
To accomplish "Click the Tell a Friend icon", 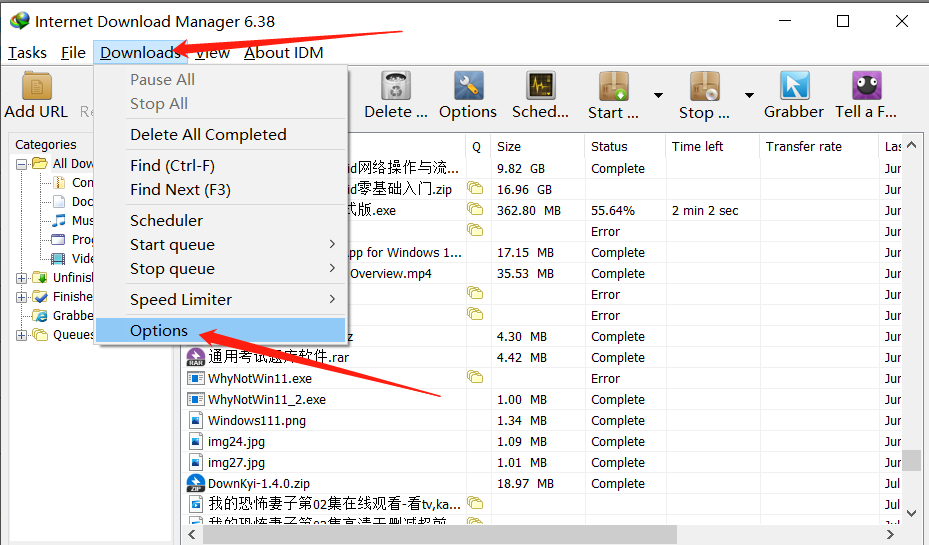I will (866, 87).
